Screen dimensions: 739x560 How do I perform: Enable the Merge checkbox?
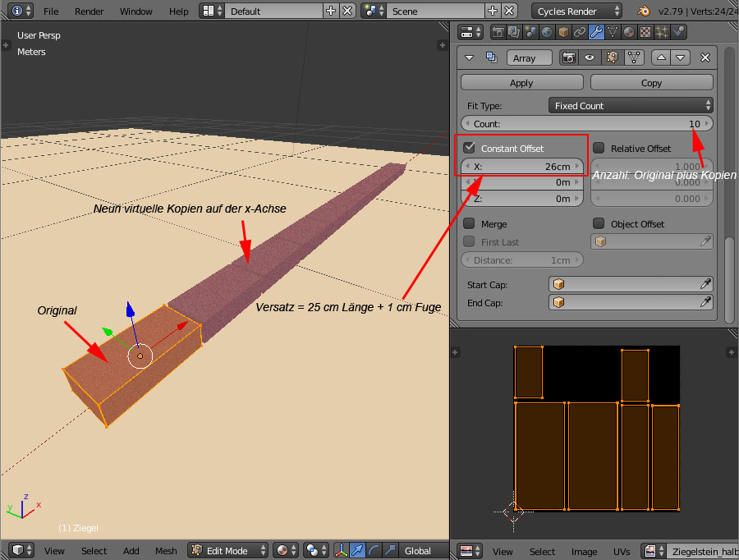click(470, 224)
